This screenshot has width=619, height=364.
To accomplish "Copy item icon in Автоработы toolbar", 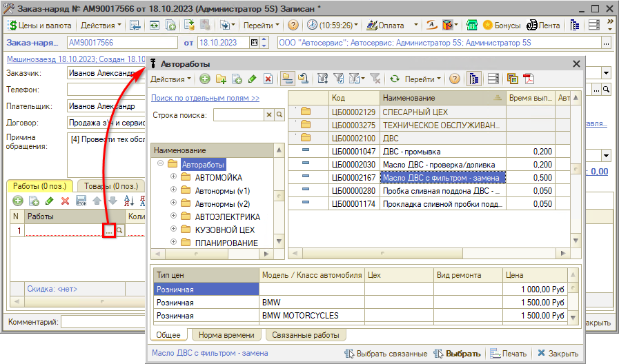I will point(237,79).
